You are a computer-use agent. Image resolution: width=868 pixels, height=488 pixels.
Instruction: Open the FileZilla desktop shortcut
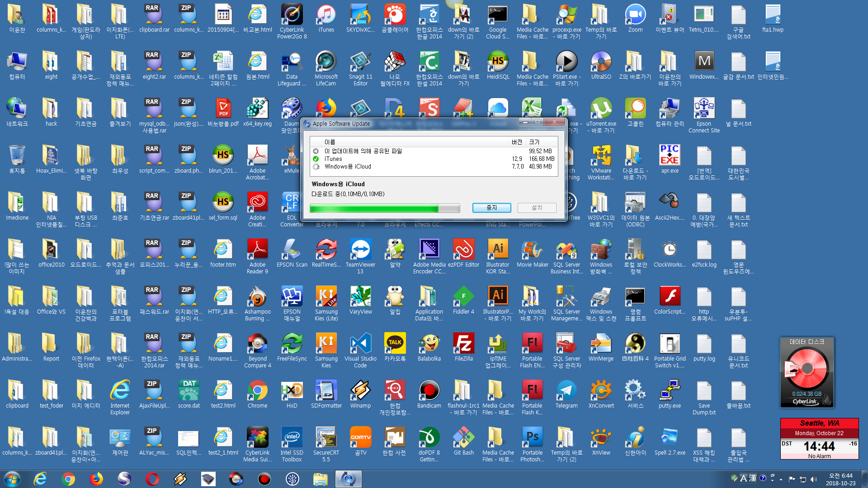point(463,347)
